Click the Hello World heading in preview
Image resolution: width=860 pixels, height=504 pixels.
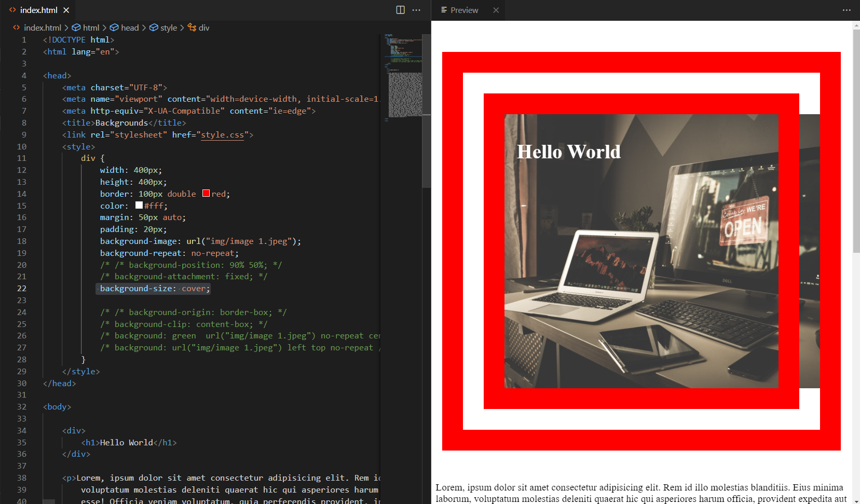tap(568, 152)
